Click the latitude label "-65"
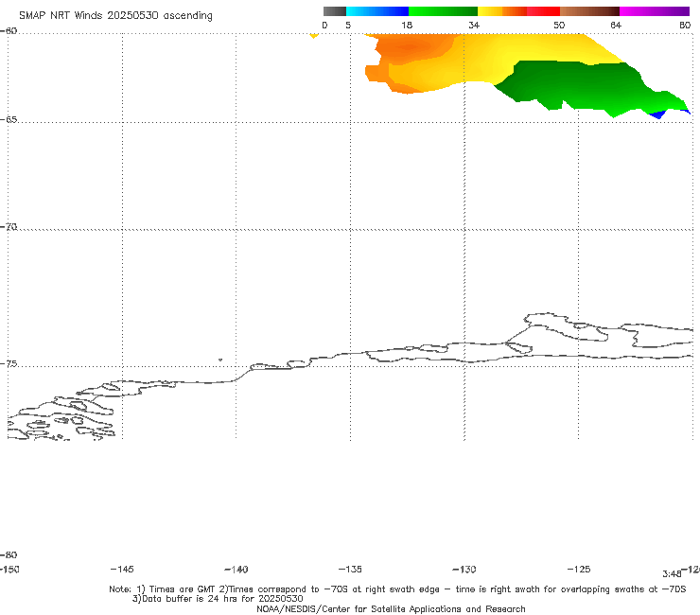The width and height of the screenshot is (700, 615). (9, 120)
